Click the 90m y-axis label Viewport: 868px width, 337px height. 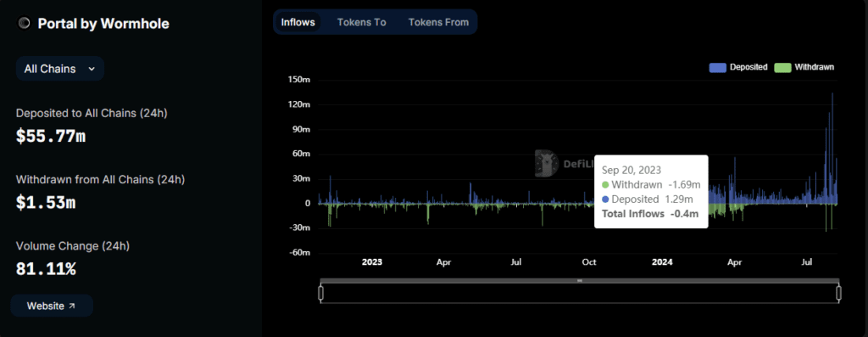pyautogui.click(x=301, y=130)
